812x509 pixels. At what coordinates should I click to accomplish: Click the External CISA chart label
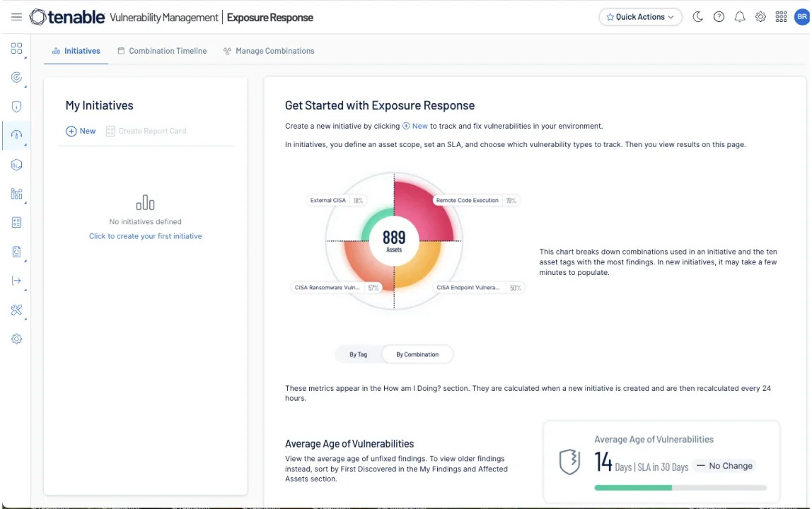point(337,200)
